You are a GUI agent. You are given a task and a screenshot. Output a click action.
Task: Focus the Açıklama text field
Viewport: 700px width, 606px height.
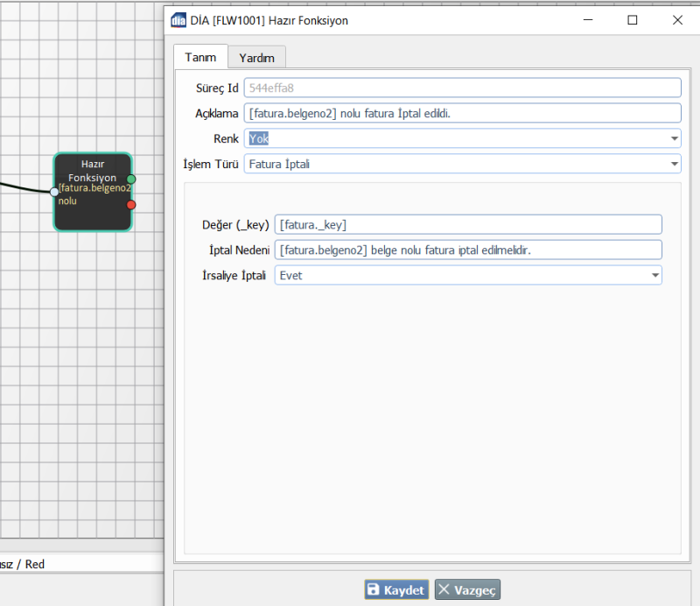462,113
